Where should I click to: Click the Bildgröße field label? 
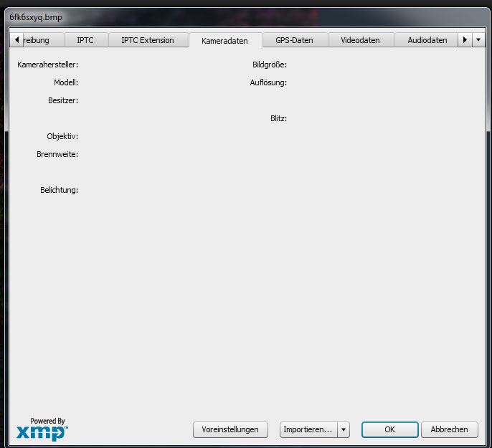[x=270, y=65]
